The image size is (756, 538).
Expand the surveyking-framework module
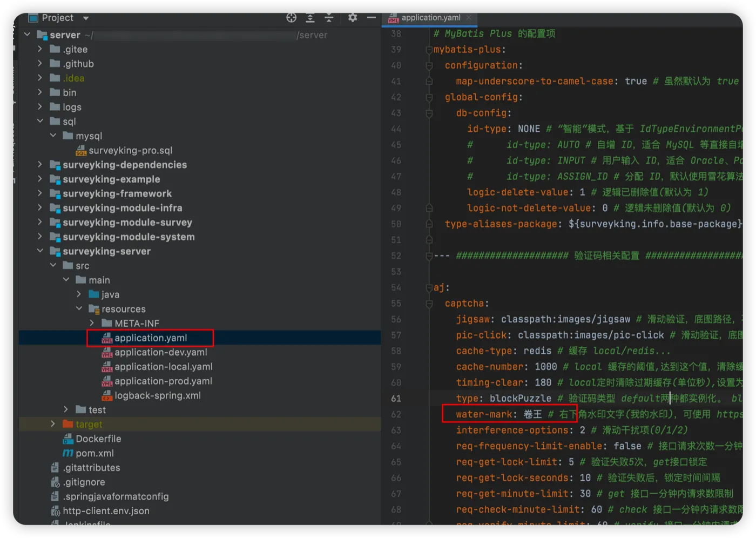coord(40,193)
